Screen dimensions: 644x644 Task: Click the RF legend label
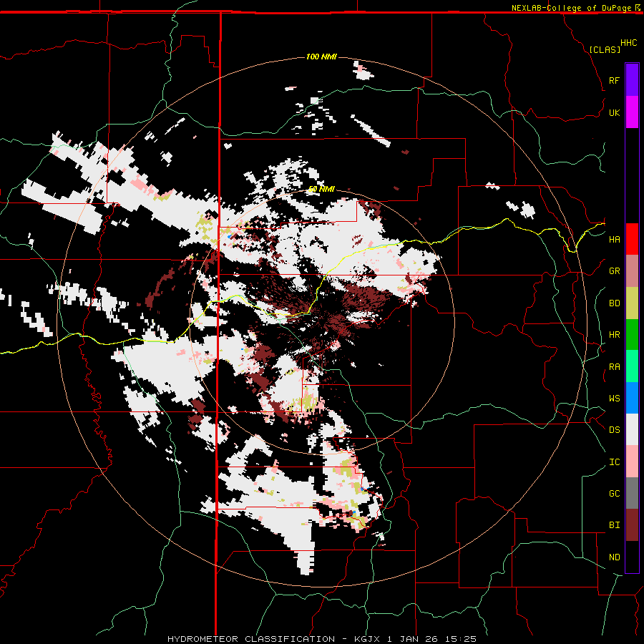(614, 80)
